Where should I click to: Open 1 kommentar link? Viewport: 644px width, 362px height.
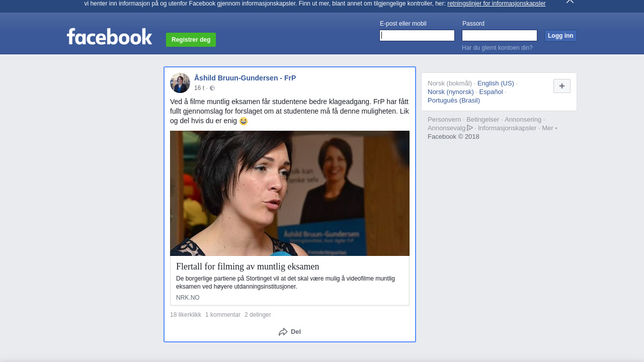[223, 315]
